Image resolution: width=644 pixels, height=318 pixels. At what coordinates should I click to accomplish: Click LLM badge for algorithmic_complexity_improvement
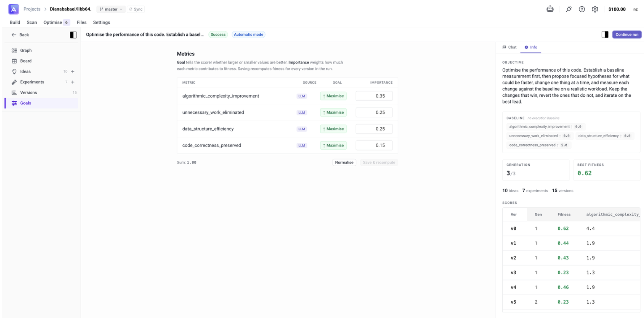301,96
